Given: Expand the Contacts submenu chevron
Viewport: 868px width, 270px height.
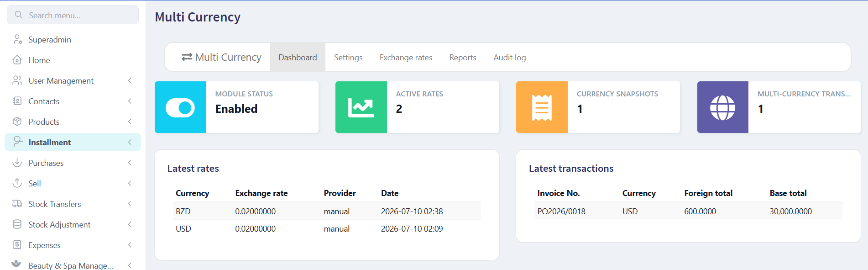Looking at the screenshot, I should click(130, 101).
